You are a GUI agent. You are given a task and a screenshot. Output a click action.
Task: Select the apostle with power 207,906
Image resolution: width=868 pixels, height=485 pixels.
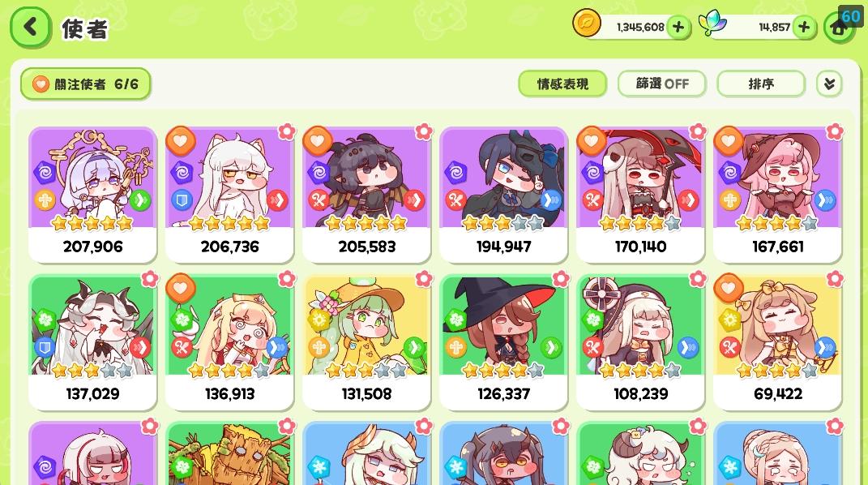pyautogui.click(x=92, y=195)
